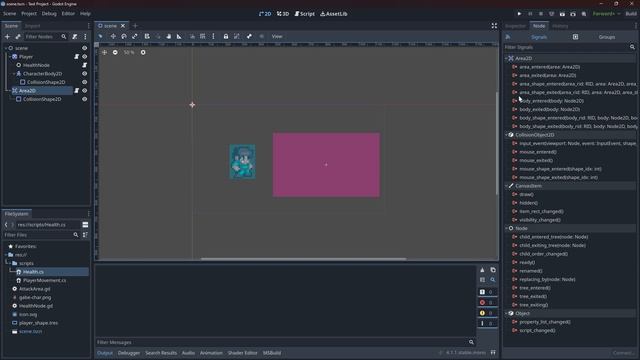Lock selected node with padlock icon
This screenshot has height=360, width=640.
pyautogui.click(x=226, y=36)
